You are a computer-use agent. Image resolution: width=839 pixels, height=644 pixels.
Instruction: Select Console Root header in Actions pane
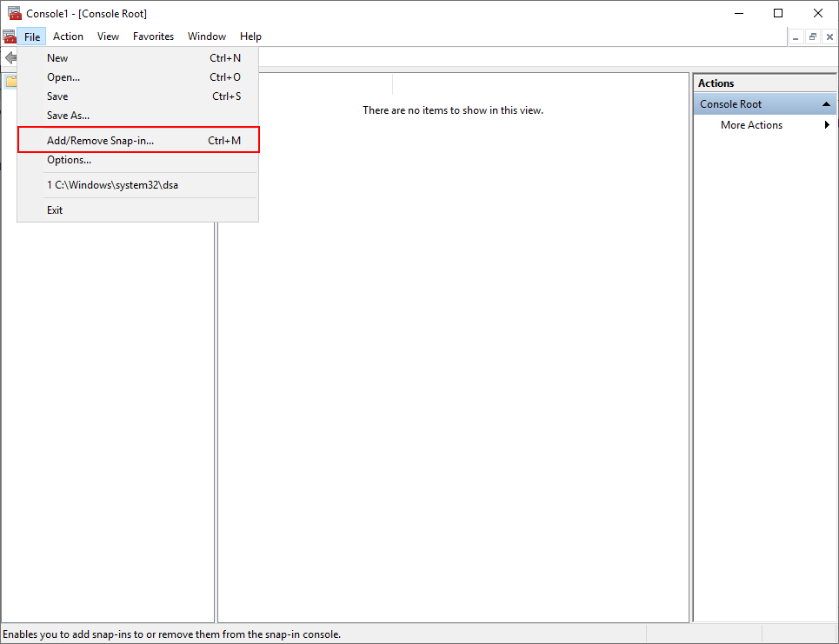pyautogui.click(x=764, y=103)
